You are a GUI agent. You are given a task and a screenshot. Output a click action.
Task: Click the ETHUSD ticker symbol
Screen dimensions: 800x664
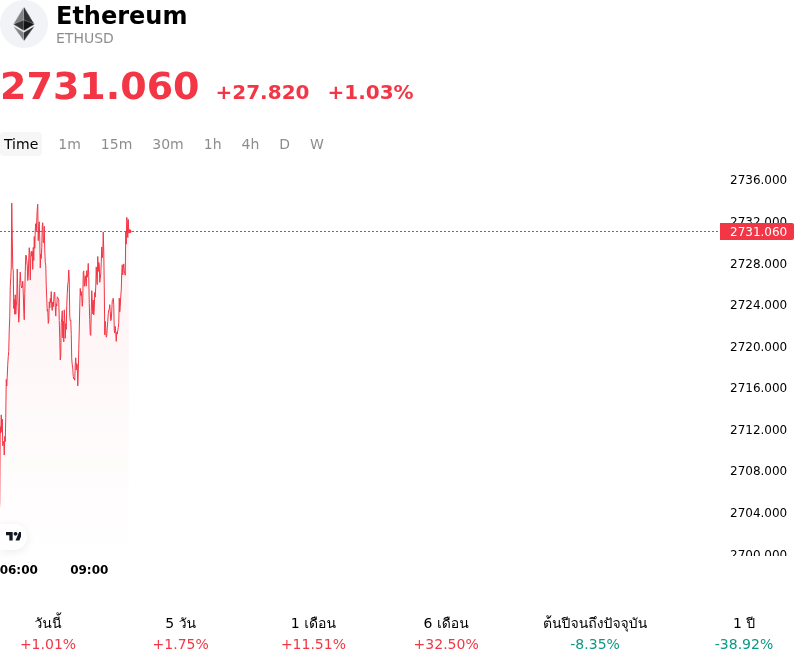(x=85, y=38)
